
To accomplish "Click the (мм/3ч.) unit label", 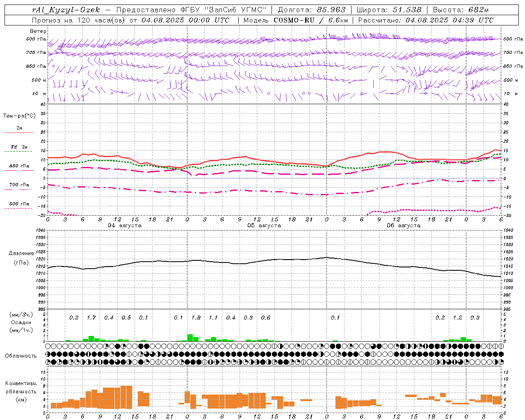I will click(x=21, y=315).
